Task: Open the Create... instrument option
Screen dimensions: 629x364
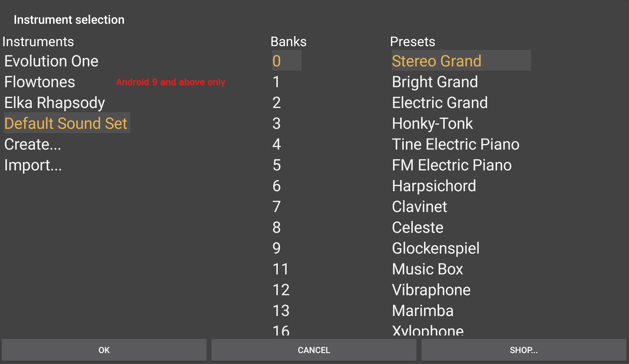Action: 33,144
